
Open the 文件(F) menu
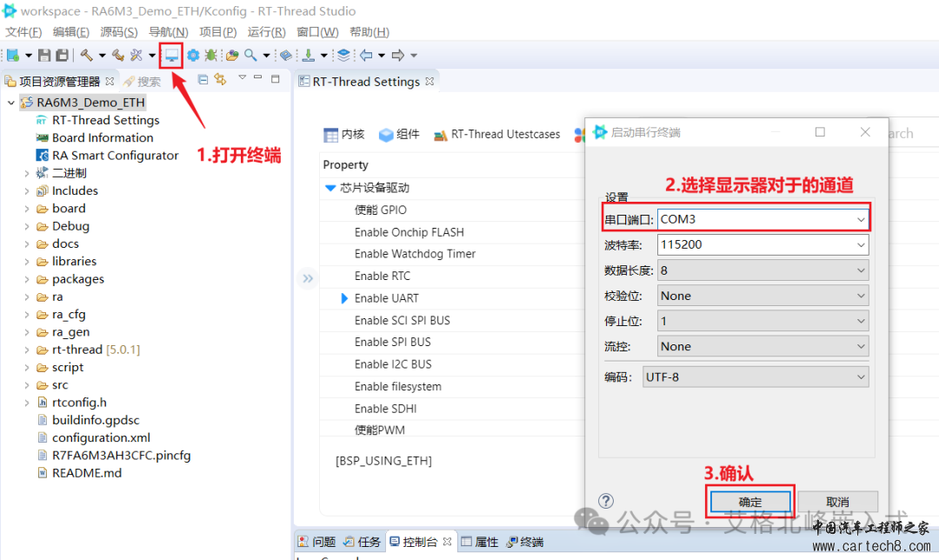pos(23,32)
